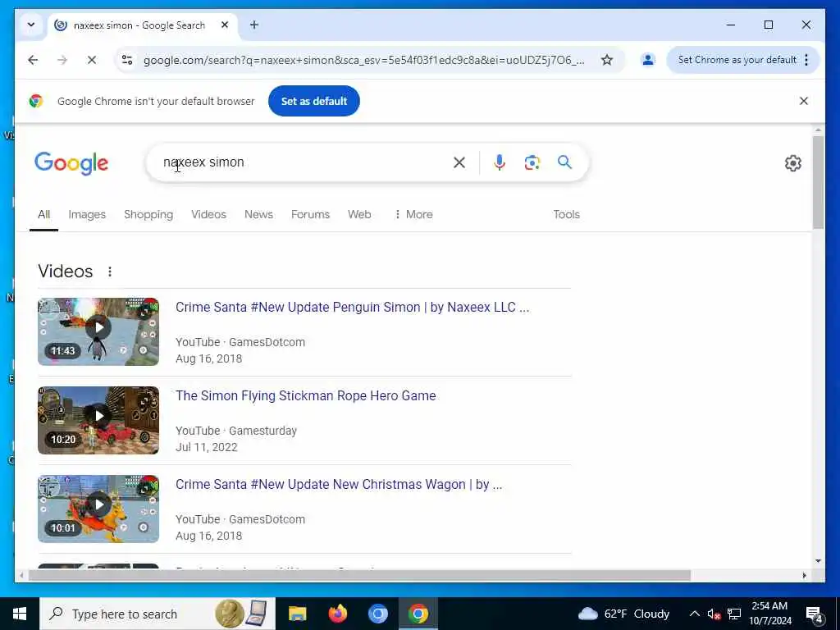The width and height of the screenshot is (840, 630).
Task: Switch to News tab
Action: 258,214
